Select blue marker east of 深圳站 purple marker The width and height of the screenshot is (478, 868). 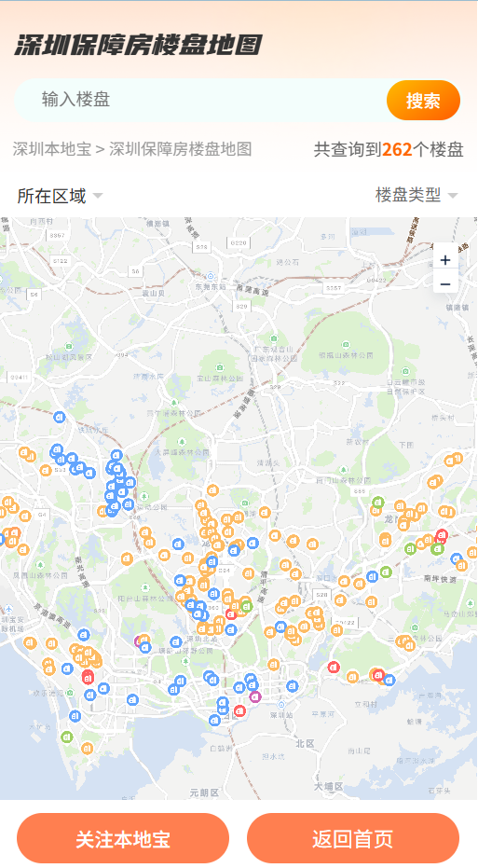(x=293, y=686)
